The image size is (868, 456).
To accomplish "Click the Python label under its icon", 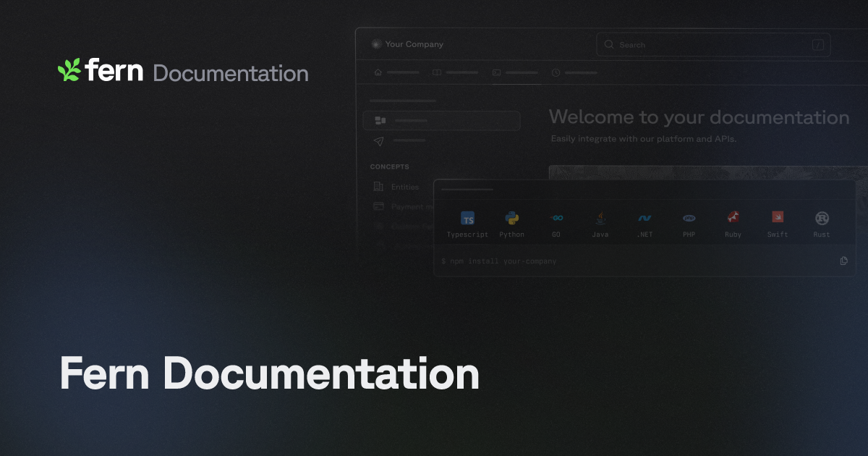I will (x=512, y=235).
